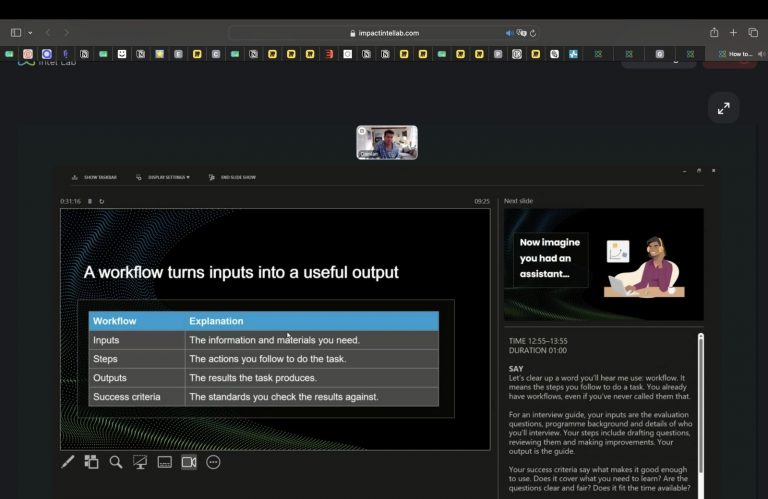The image size is (768, 499).
Task: Expand the video to fullscreen
Action: (x=723, y=108)
